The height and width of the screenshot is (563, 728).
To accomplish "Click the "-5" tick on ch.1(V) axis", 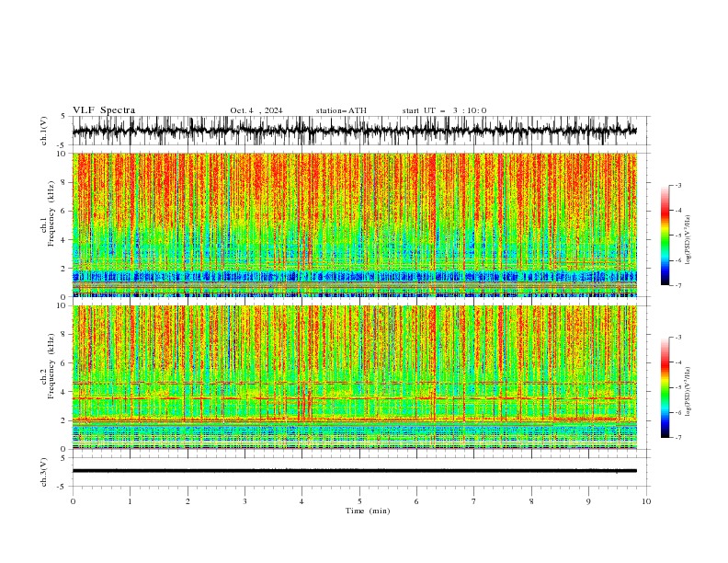I will click(x=63, y=145).
